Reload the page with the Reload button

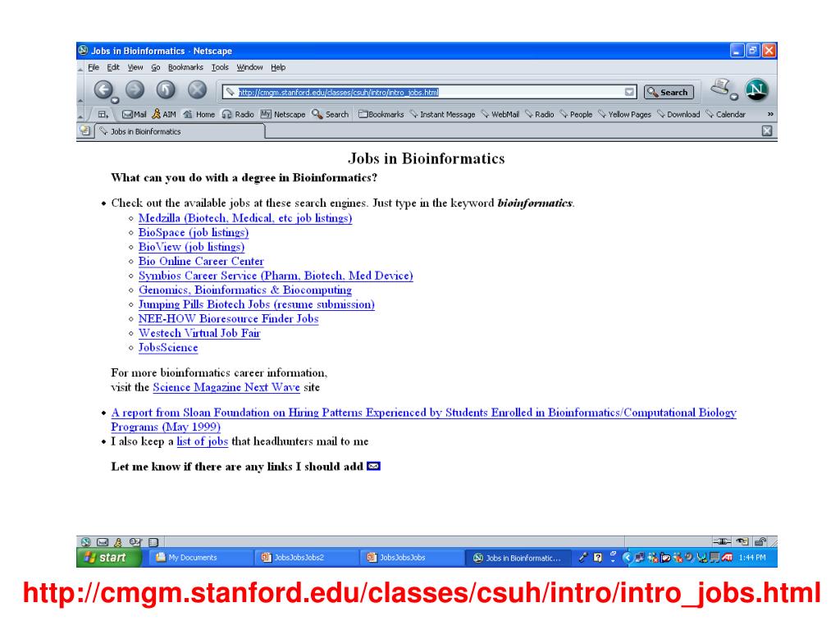click(x=166, y=90)
